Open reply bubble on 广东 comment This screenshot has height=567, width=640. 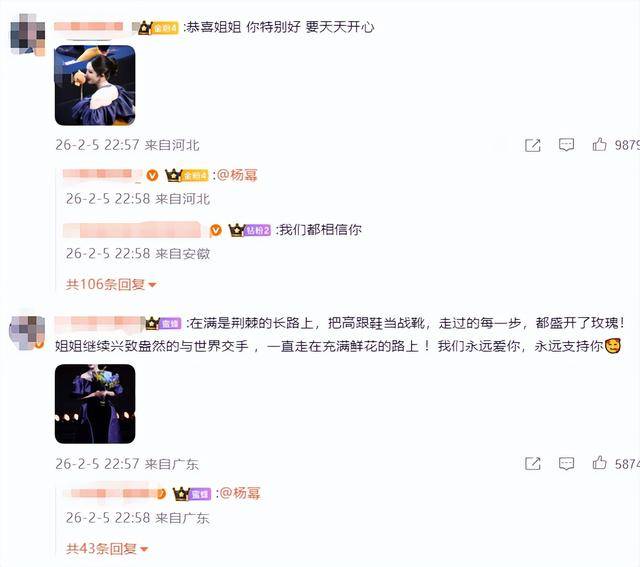click(x=566, y=464)
